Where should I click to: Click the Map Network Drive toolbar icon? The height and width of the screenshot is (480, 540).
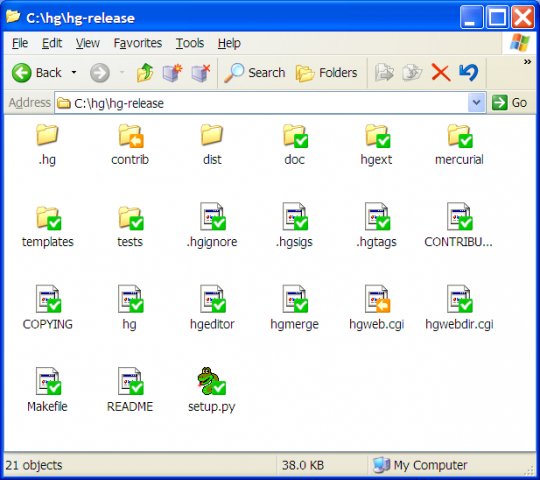coord(172,73)
